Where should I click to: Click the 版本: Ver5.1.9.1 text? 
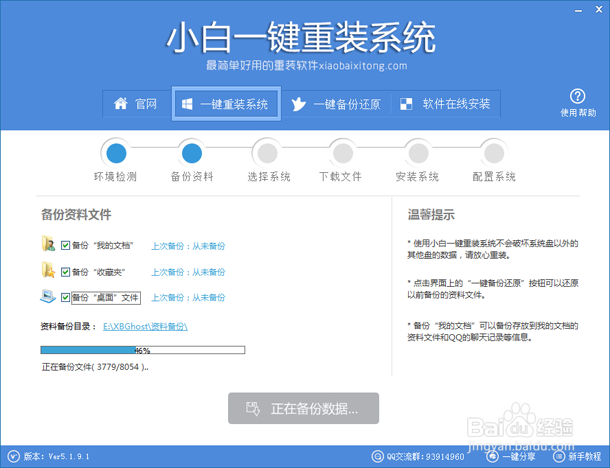coord(56,456)
